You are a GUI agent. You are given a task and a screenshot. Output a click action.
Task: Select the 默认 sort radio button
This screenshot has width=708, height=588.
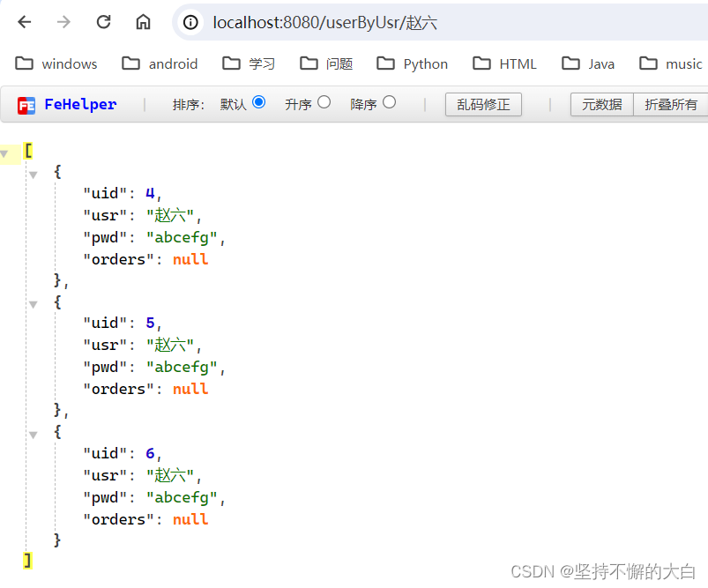click(x=258, y=102)
